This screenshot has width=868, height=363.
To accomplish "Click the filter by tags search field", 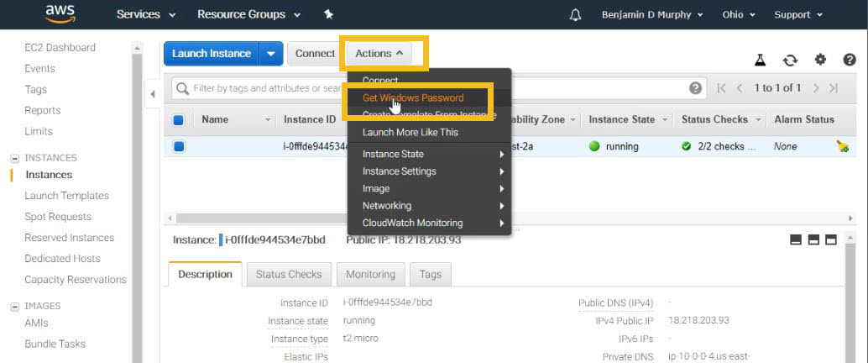I will pos(437,88).
